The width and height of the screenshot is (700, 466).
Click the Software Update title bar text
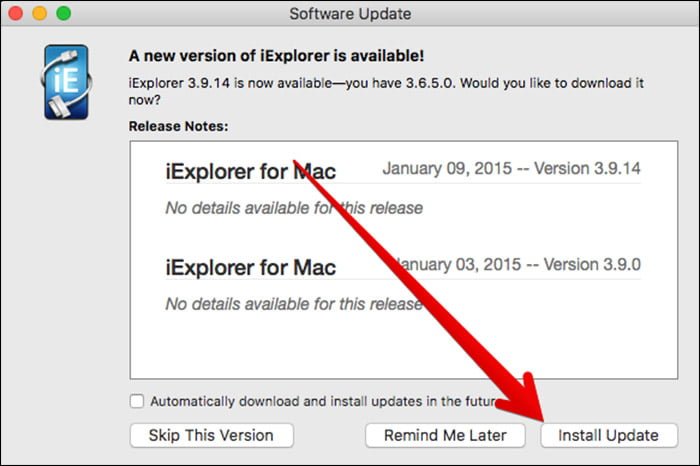pos(350,14)
